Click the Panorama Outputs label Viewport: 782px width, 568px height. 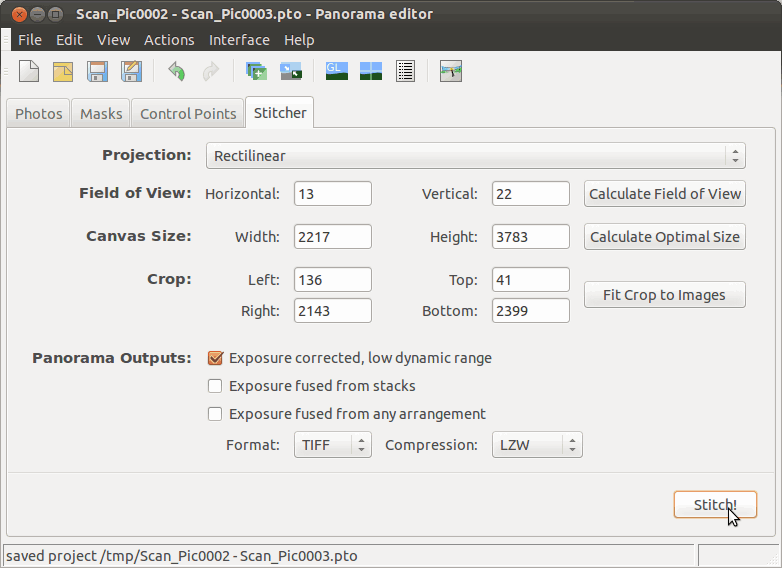tap(112, 358)
